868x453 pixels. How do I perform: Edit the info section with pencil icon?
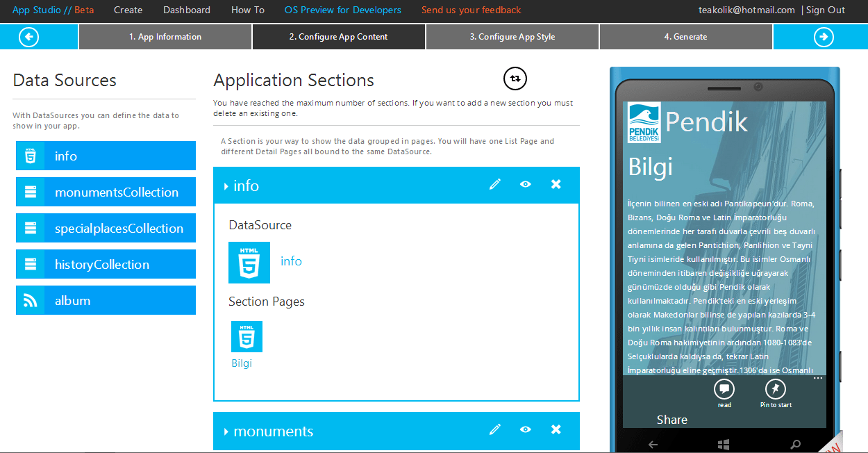click(495, 184)
